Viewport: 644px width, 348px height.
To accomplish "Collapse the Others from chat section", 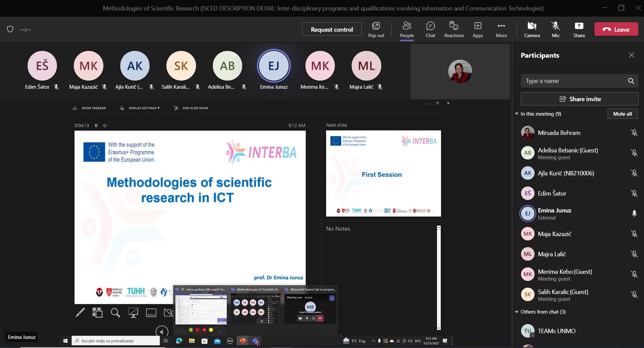I will coord(517,312).
